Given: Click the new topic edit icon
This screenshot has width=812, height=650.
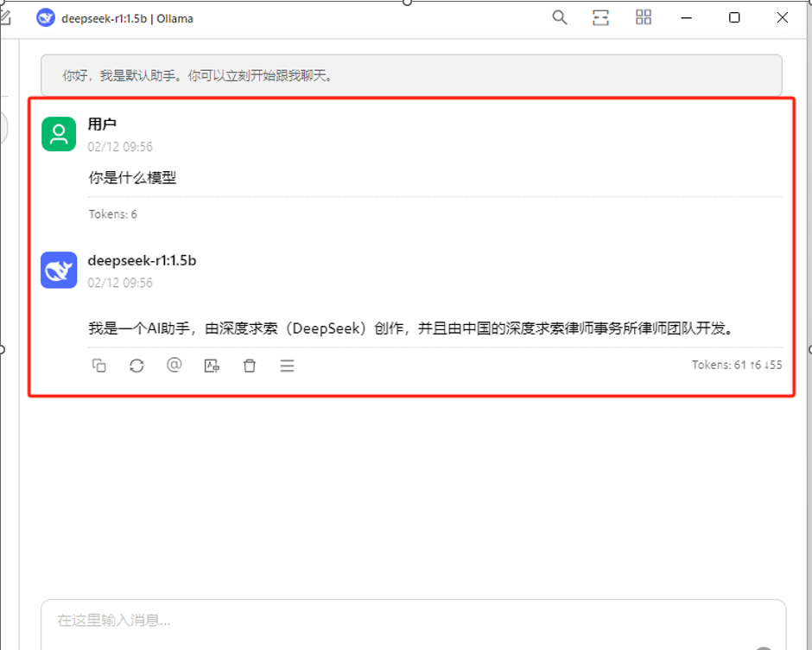Looking at the screenshot, I should click(5, 17).
